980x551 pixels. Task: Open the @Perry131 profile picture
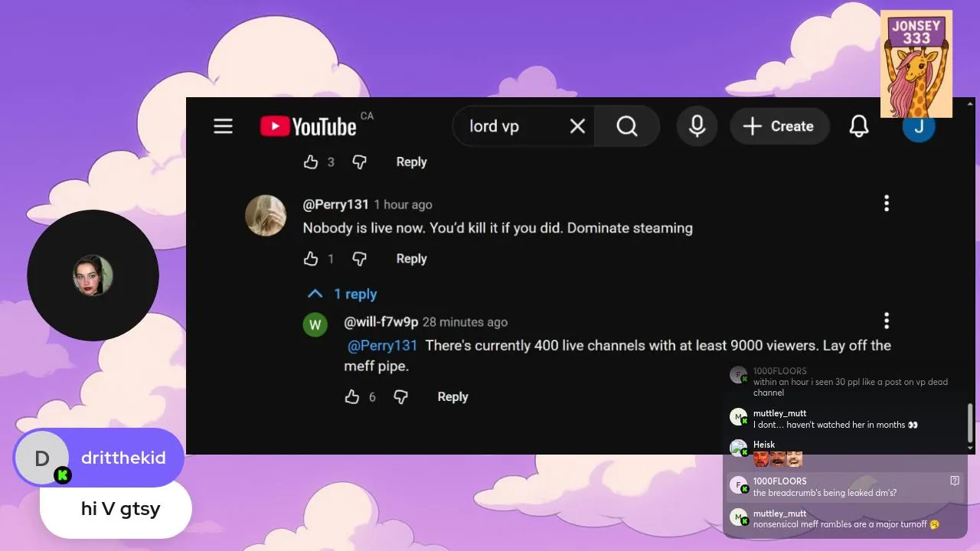266,215
